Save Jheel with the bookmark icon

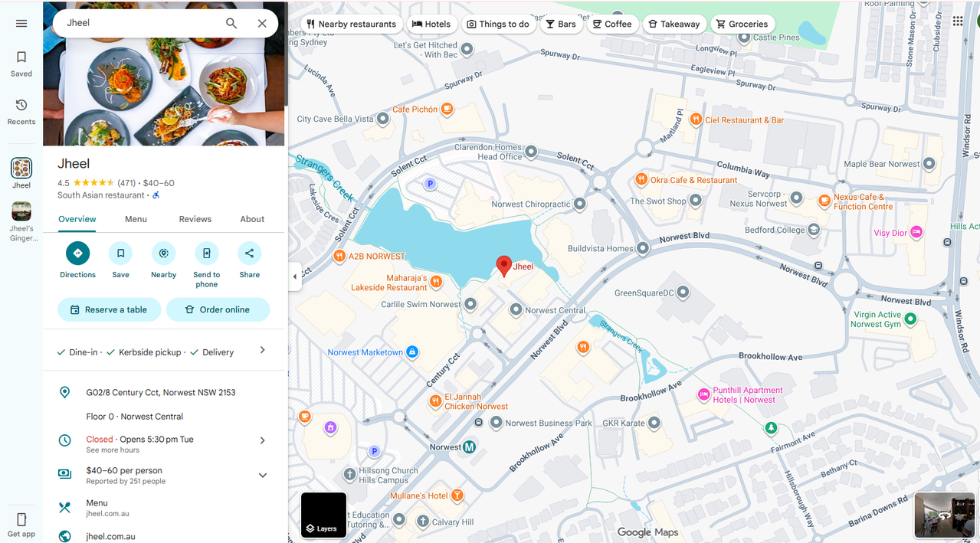pos(120,254)
